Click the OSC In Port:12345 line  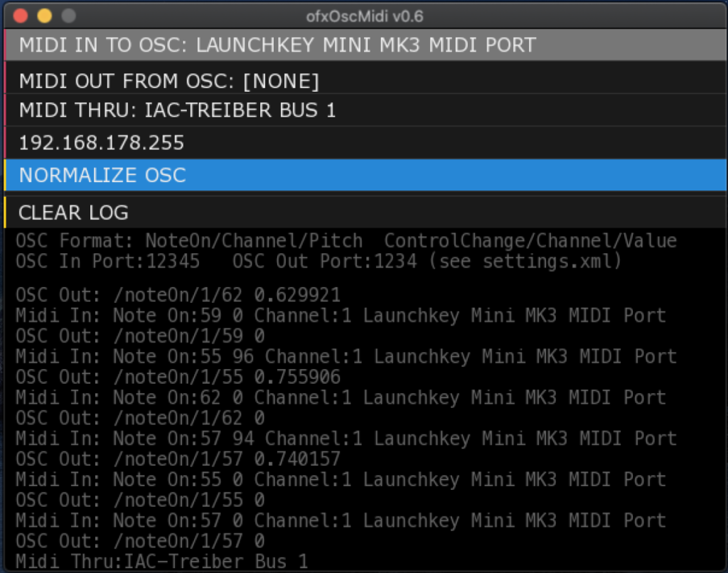[318, 262]
